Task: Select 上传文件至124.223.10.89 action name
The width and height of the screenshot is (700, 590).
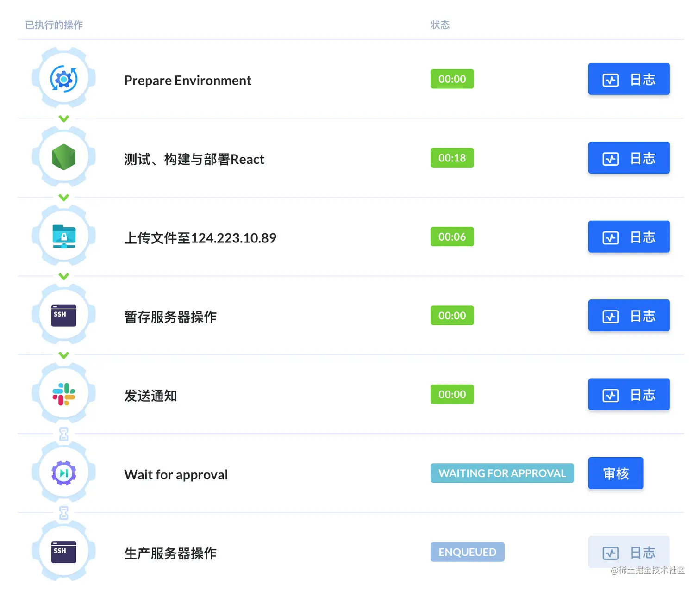Action: pyautogui.click(x=200, y=238)
